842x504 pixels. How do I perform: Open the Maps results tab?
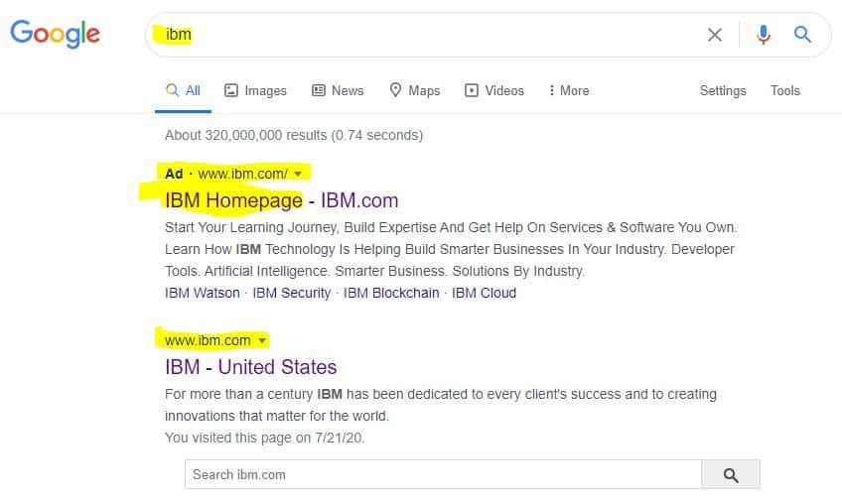[415, 90]
